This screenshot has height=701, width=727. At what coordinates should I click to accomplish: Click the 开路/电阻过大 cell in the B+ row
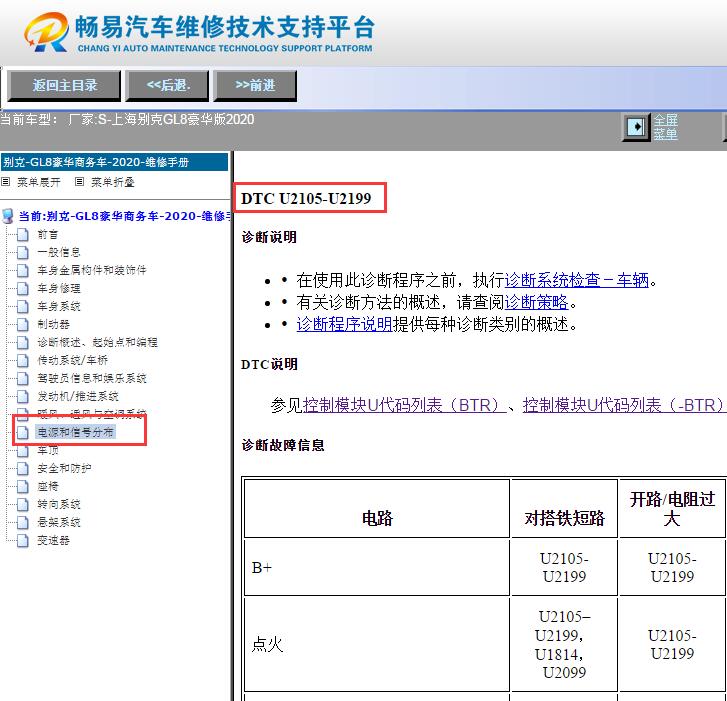click(x=672, y=567)
